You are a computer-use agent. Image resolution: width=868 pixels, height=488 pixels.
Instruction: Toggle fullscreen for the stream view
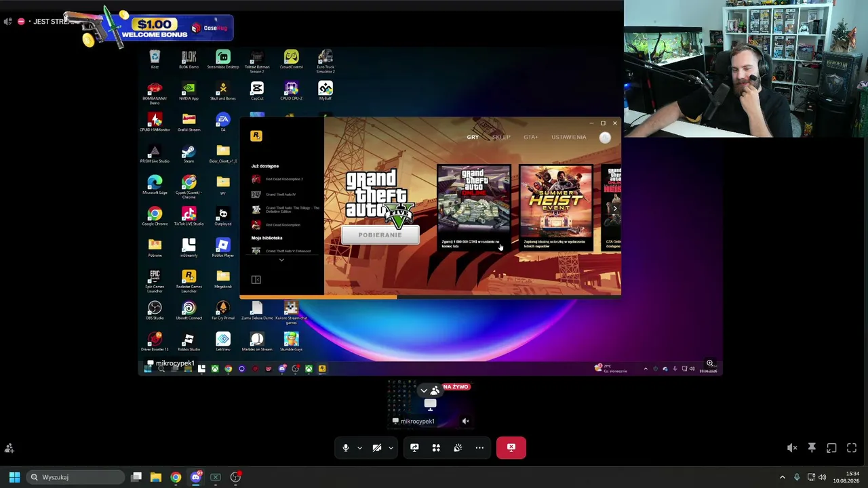852,448
